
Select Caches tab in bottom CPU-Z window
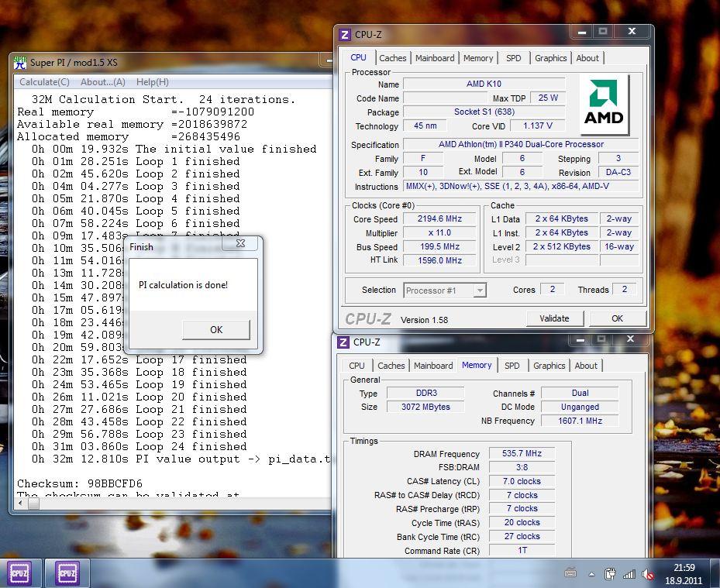(x=391, y=366)
